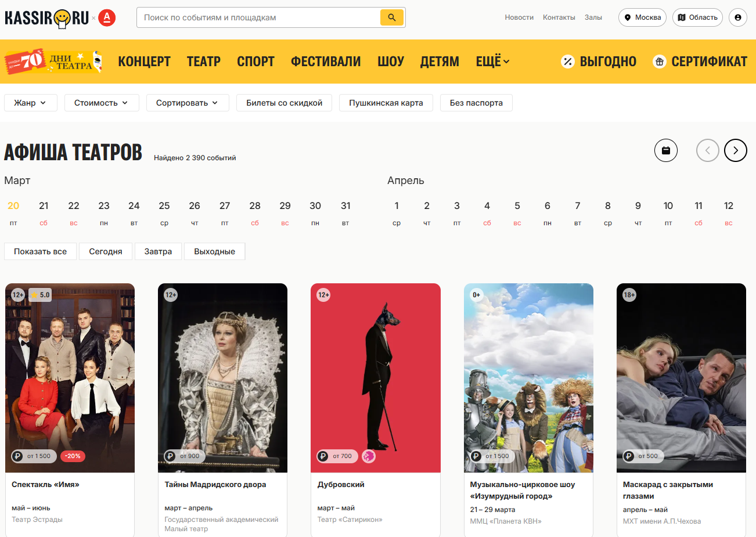The height and width of the screenshot is (537, 756).
Task: Click the red Alfa bank logo
Action: [x=107, y=18]
